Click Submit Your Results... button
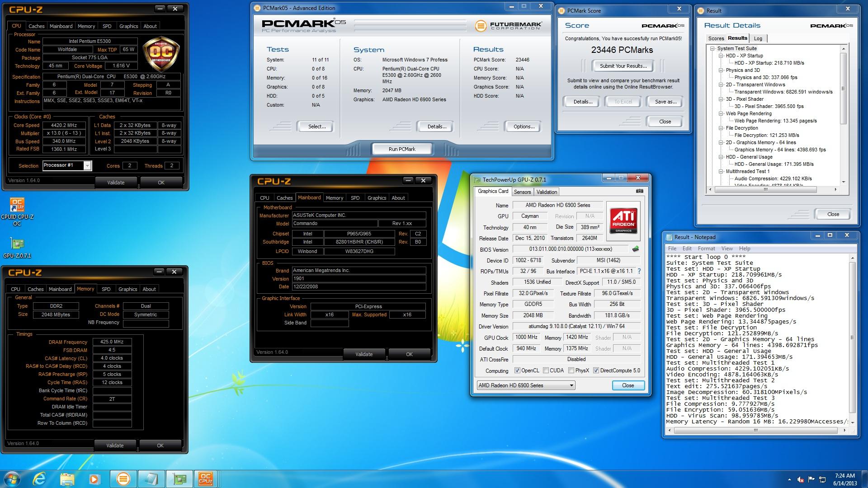This screenshot has width=868, height=488. [x=623, y=66]
